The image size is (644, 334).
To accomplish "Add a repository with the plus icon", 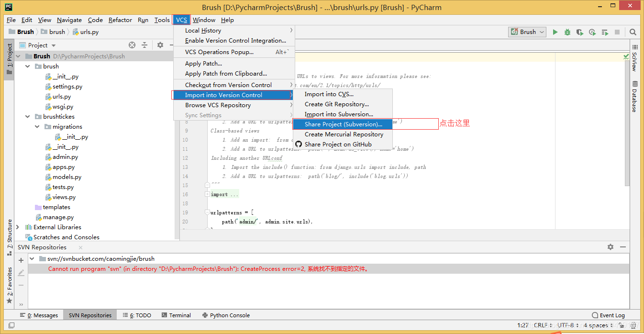I will 21,260.
